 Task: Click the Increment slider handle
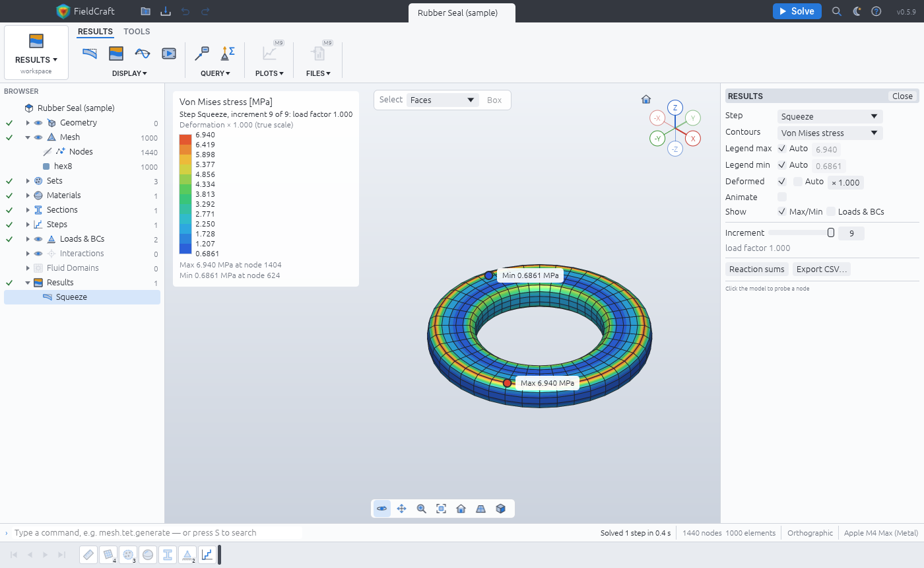831,232
